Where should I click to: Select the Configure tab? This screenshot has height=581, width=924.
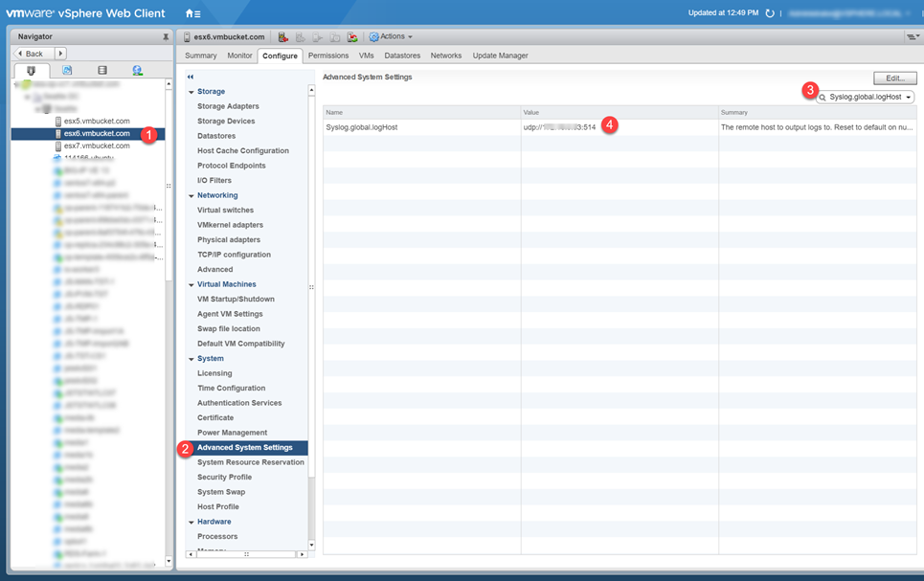pos(280,56)
